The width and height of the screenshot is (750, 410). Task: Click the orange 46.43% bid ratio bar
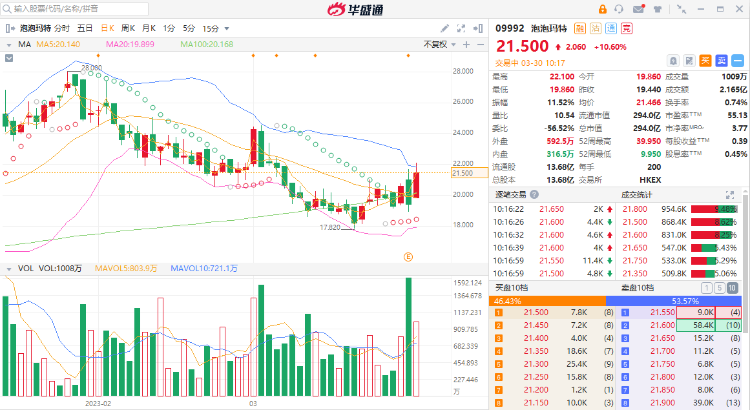[547, 301]
